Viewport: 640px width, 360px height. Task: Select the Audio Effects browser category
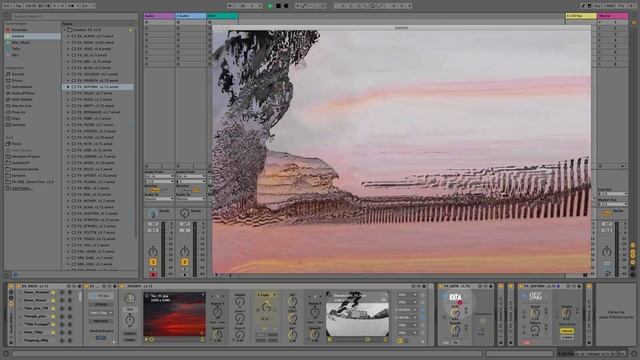23,93
